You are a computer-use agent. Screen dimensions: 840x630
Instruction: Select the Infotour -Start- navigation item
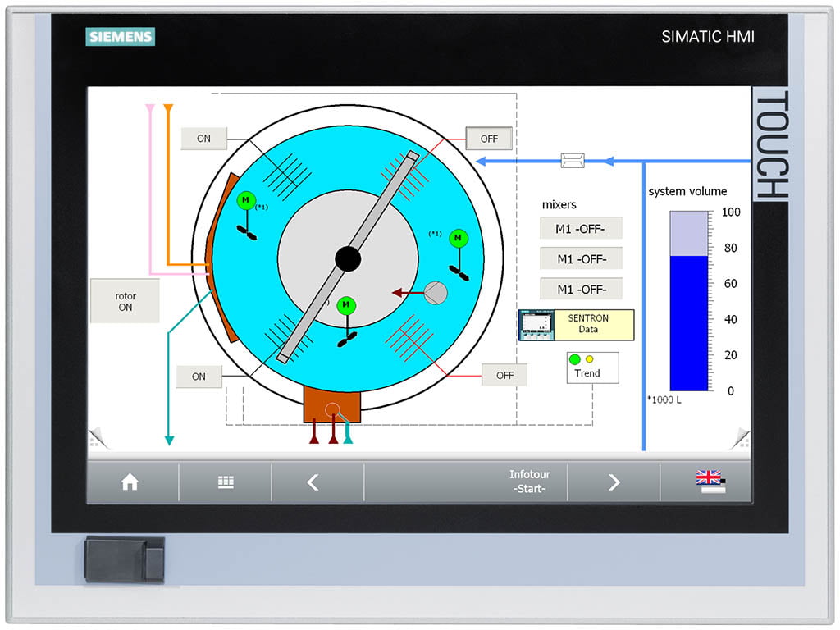click(x=529, y=482)
